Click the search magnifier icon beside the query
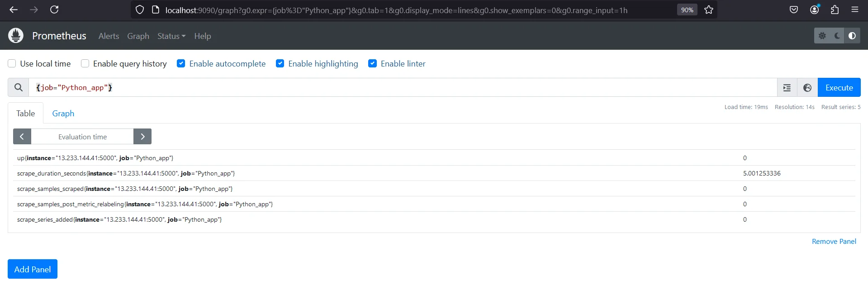The height and width of the screenshot is (285, 868). [x=19, y=87]
